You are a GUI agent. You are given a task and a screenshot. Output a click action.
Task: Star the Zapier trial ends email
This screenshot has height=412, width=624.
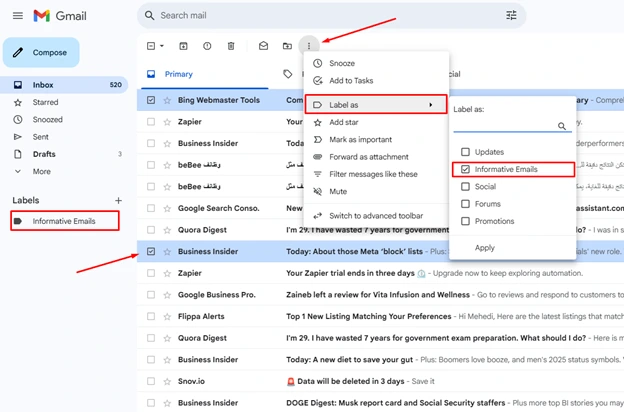pos(167,273)
